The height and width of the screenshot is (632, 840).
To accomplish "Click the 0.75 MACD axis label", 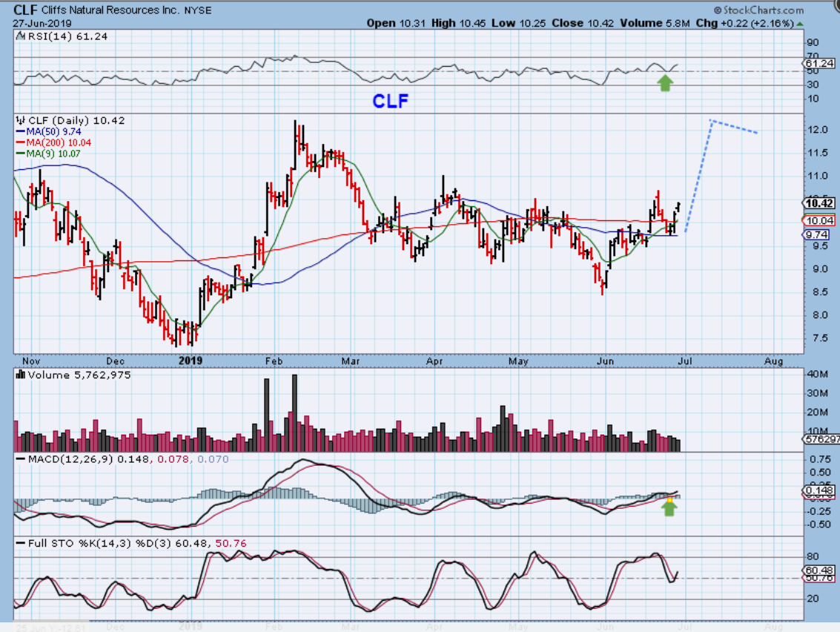I will pos(820,459).
